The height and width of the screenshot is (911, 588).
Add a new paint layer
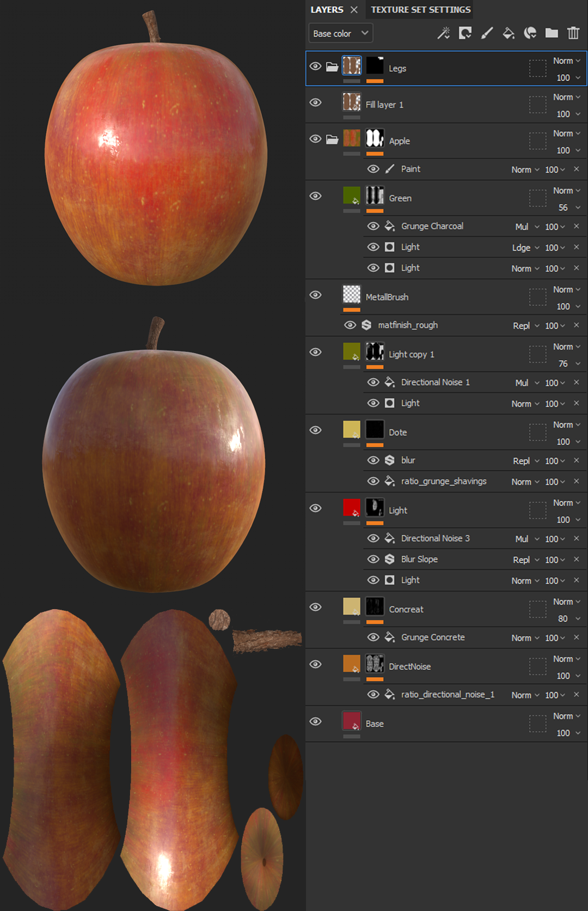tap(487, 33)
